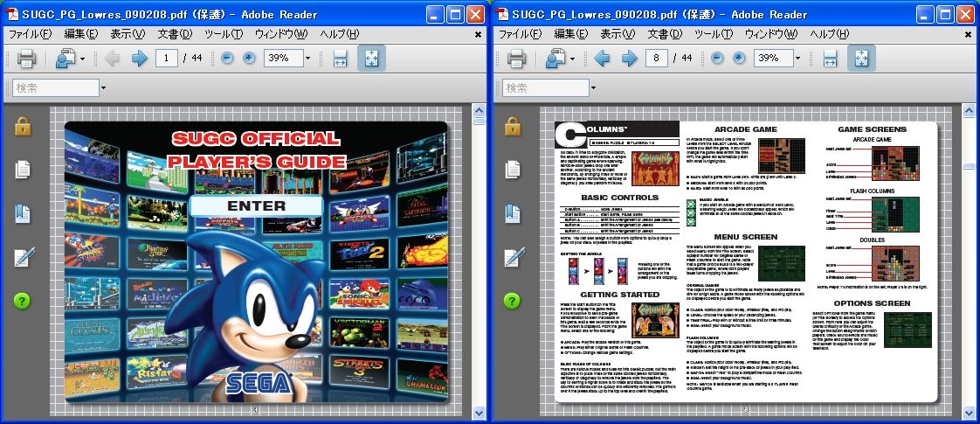Click ENTER button on the guide cover page
980x424 pixels.
pos(256,205)
